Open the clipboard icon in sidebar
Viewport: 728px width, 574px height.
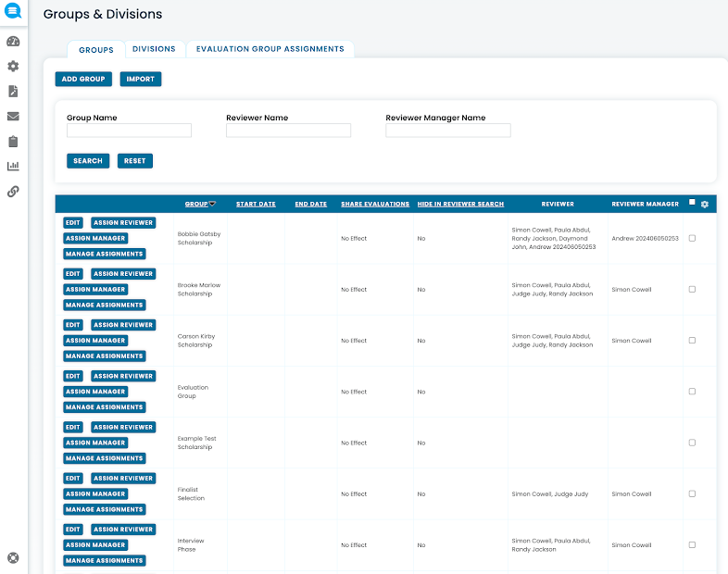13,142
